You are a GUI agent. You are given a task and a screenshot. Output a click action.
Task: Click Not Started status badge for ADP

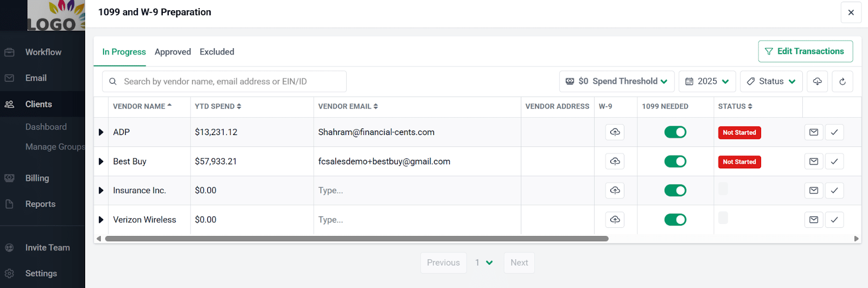coord(739,133)
